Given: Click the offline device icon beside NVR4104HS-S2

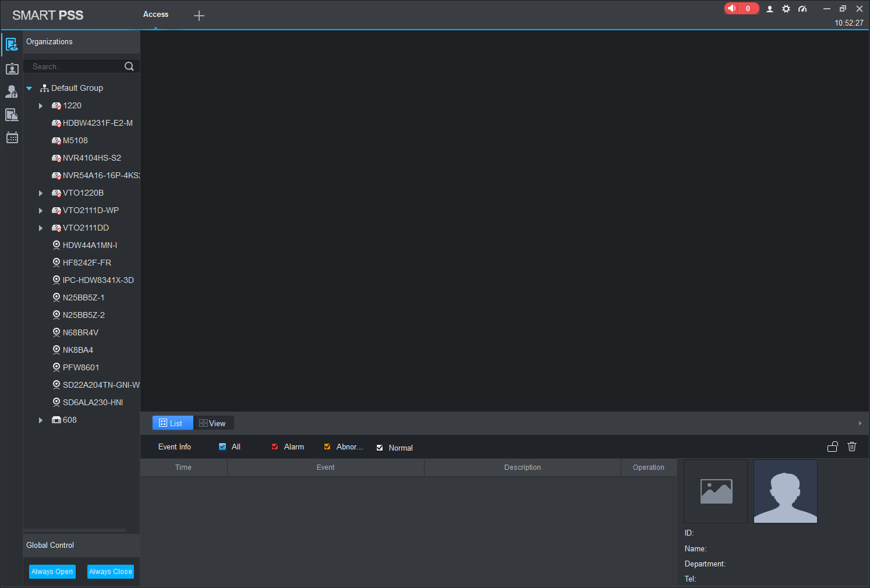Looking at the screenshot, I should coord(56,158).
